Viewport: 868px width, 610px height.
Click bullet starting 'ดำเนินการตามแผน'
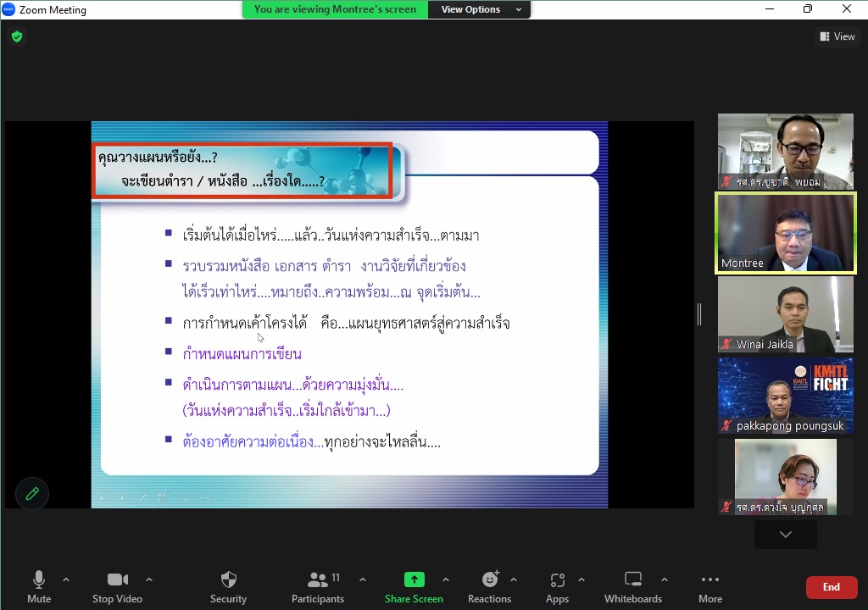(x=292, y=385)
